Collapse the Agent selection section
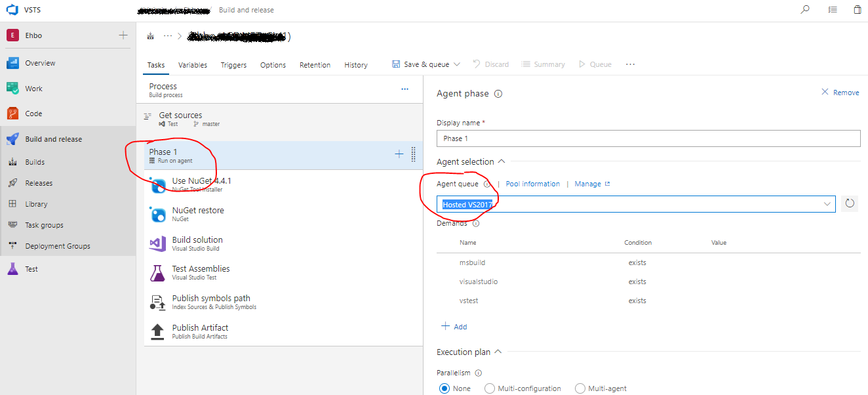This screenshot has height=395, width=868. coord(502,161)
